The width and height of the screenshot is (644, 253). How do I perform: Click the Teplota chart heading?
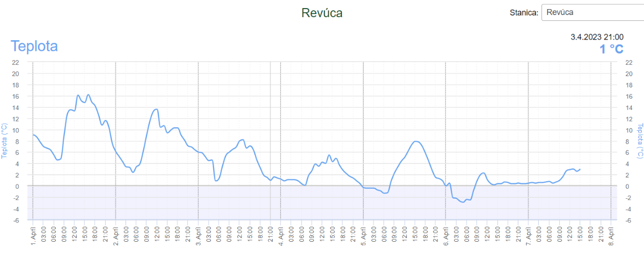pos(34,46)
